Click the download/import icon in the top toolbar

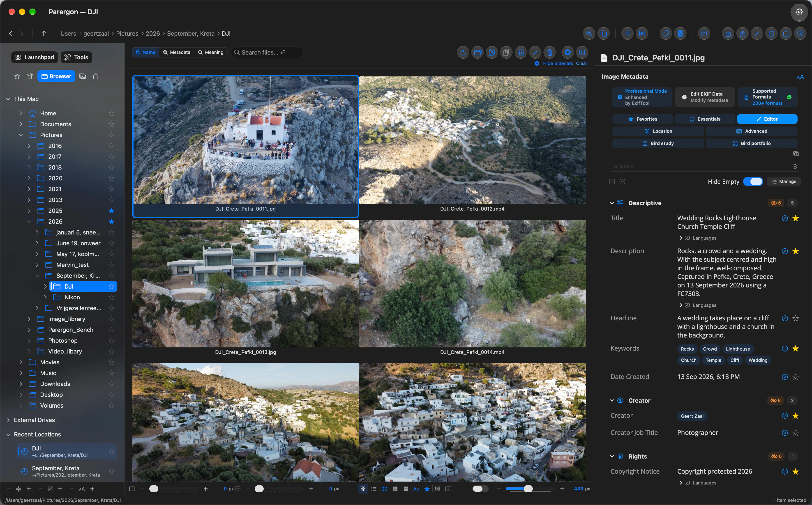(728, 33)
